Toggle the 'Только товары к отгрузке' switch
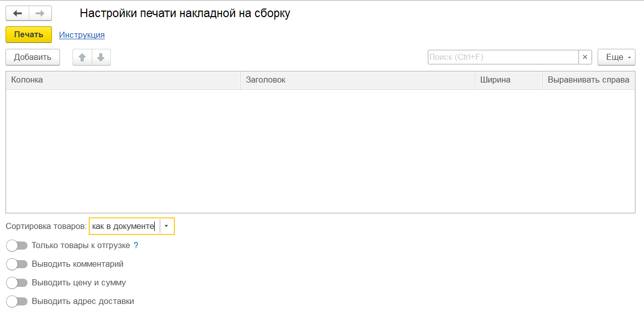The height and width of the screenshot is (314, 644). coord(17,246)
